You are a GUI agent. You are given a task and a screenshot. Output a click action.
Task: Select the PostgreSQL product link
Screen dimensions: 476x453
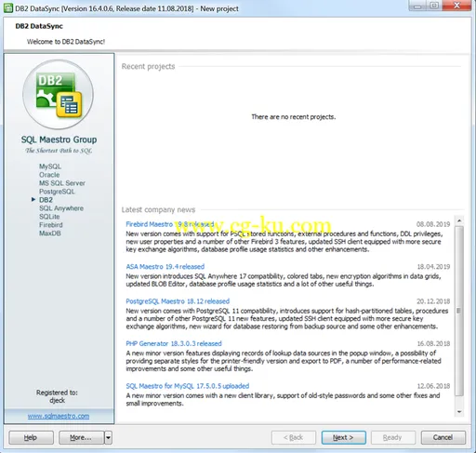click(57, 192)
